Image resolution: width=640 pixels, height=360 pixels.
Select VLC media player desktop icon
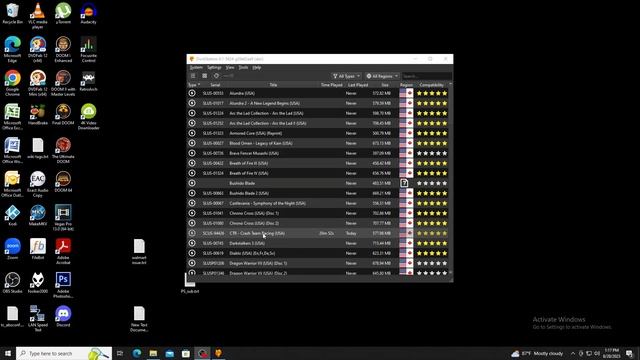[38, 16]
